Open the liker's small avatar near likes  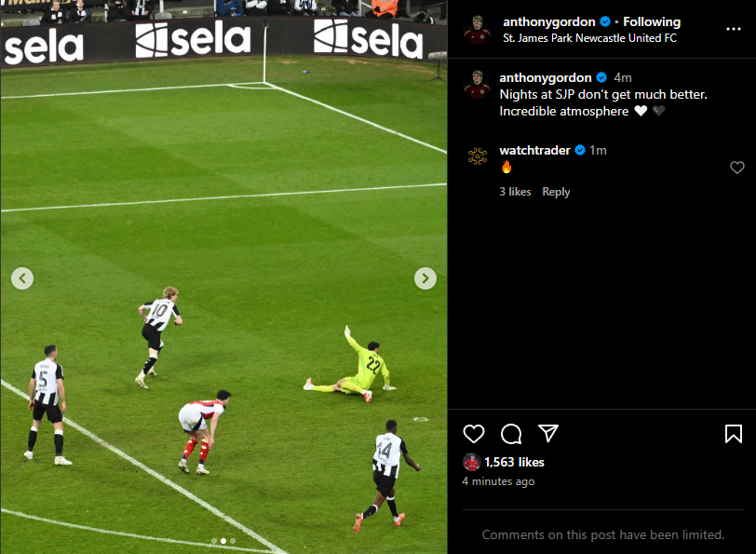click(x=471, y=463)
